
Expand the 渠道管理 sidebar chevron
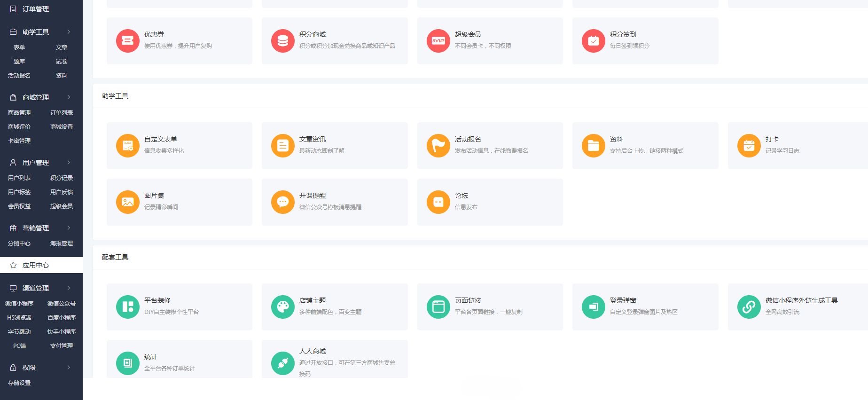(69, 288)
